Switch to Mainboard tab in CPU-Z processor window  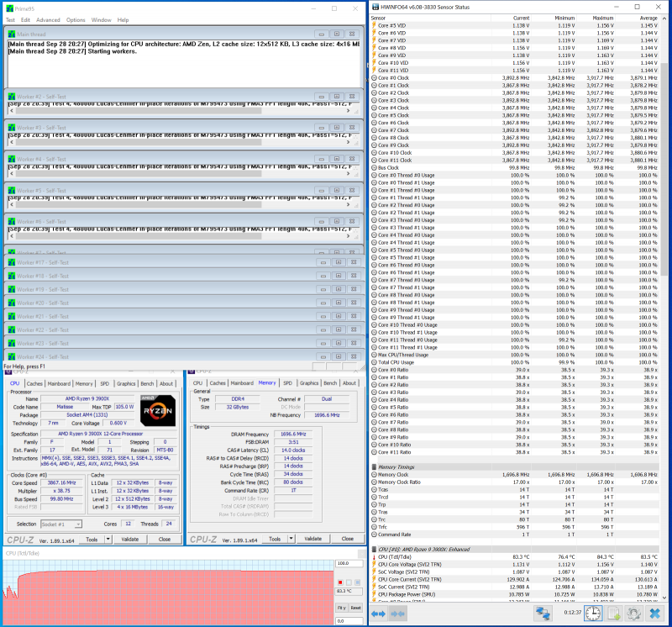click(x=59, y=384)
